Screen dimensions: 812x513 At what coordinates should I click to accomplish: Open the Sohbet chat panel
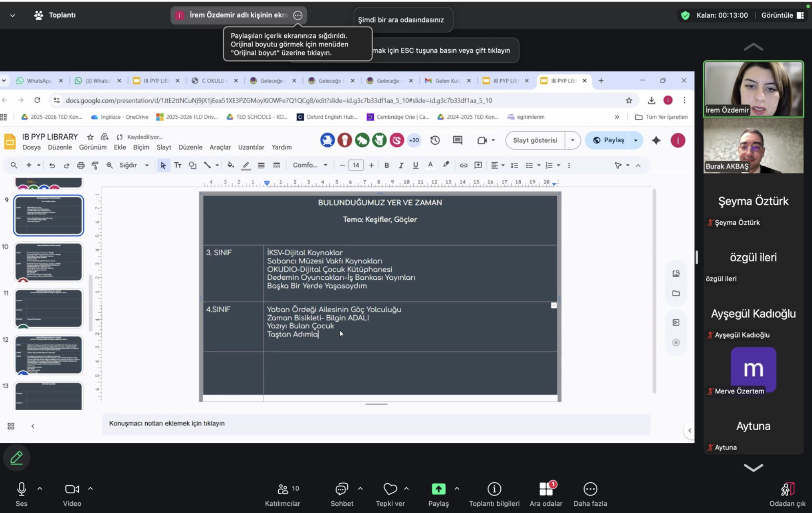click(x=342, y=489)
